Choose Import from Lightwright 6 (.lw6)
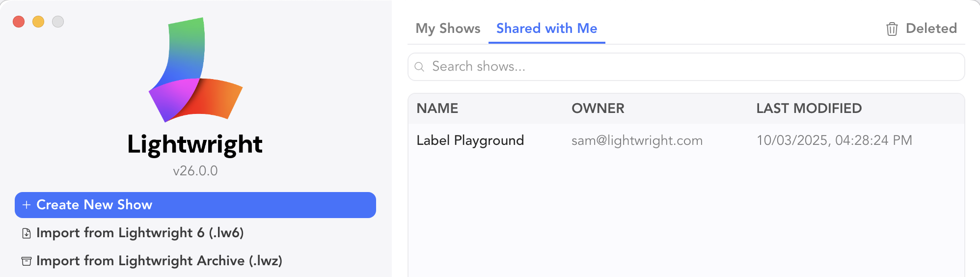 (140, 233)
